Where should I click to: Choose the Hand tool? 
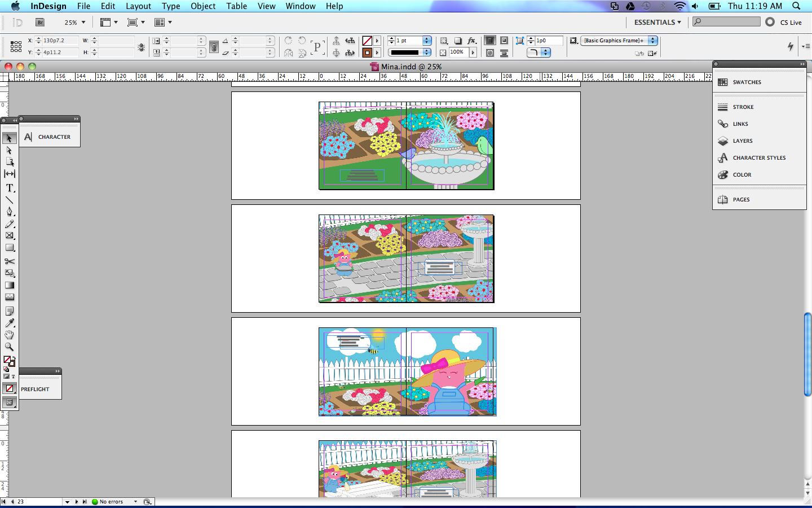[10, 335]
